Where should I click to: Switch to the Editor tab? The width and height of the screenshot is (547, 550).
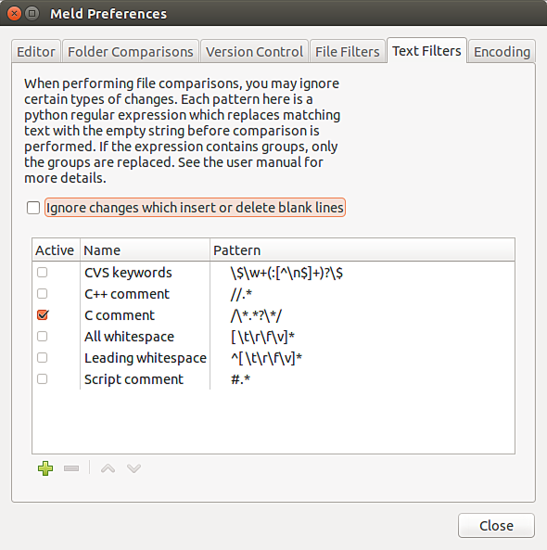36,52
